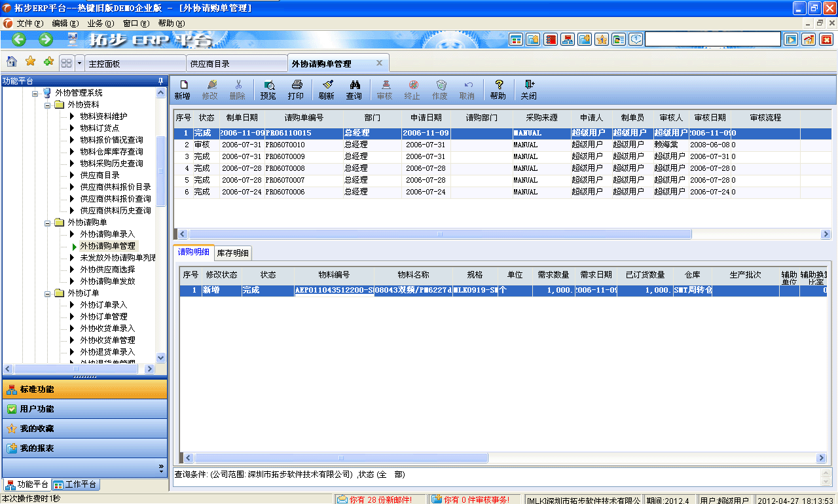Image resolution: width=838 pixels, height=504 pixels.
Task: Click the 取消 (Cancel) button
Action: click(467, 90)
